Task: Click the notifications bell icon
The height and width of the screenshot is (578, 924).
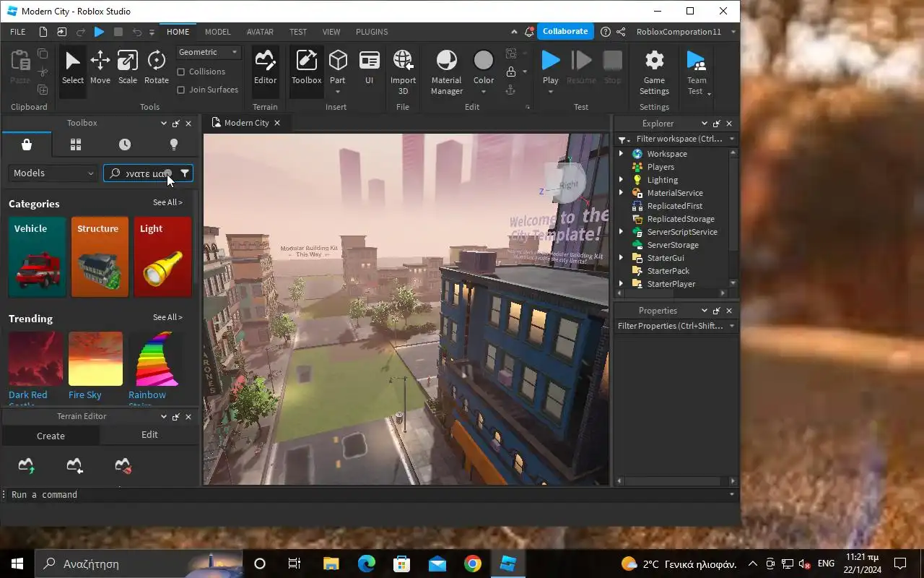Action: click(x=529, y=32)
